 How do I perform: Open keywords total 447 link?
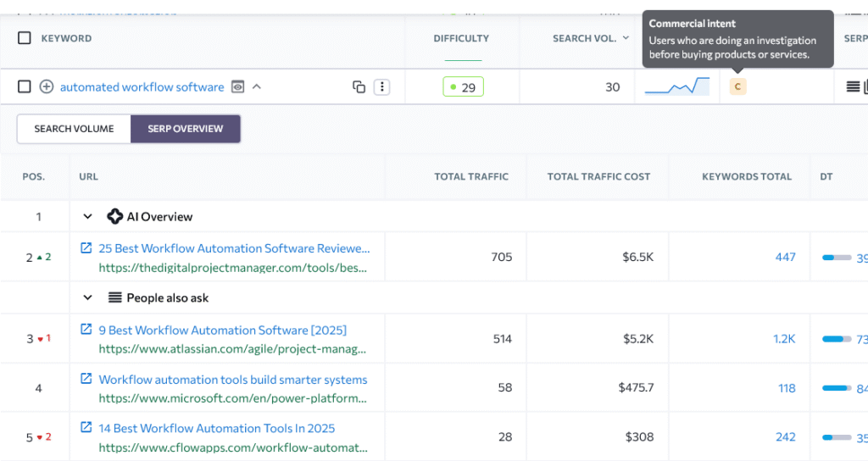point(786,257)
